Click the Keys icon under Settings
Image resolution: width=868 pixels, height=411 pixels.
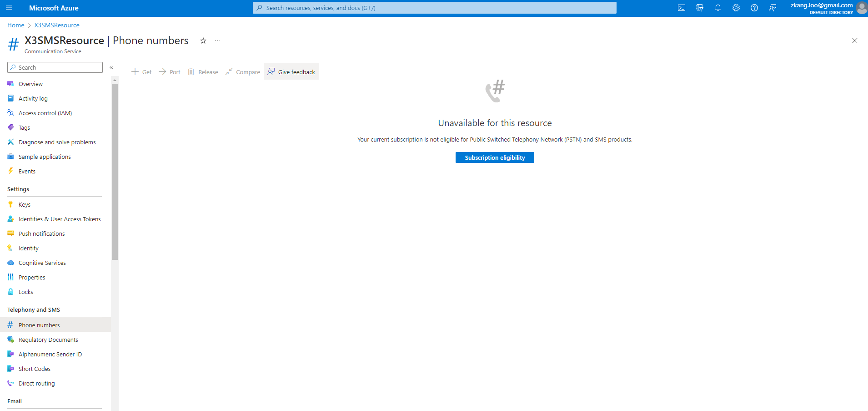pyautogui.click(x=10, y=204)
